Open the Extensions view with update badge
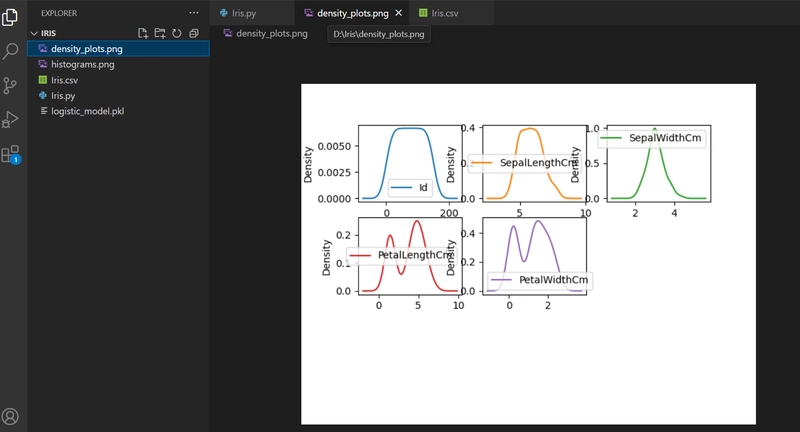The width and height of the screenshot is (800, 432). pyautogui.click(x=11, y=154)
